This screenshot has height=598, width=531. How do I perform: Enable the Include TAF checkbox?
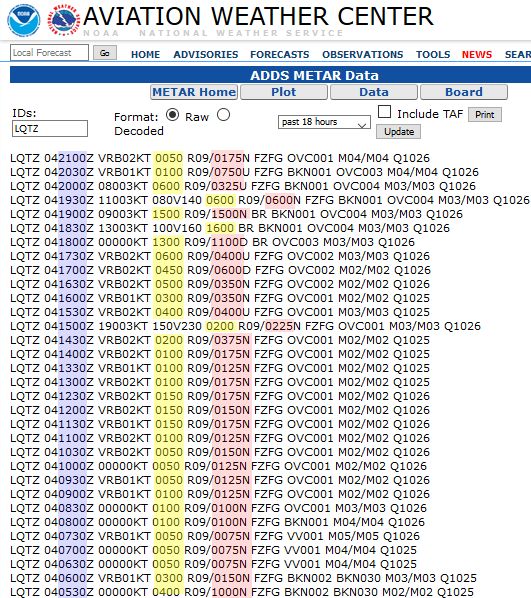(384, 112)
